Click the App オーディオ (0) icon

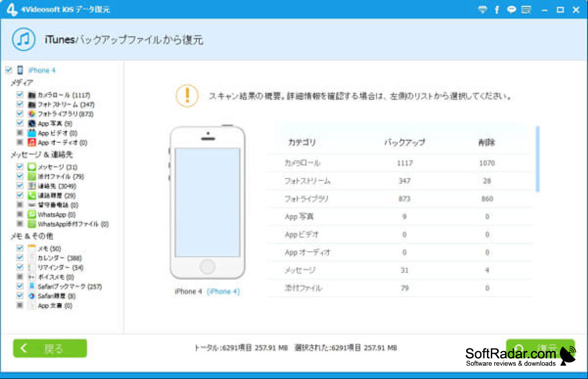click(x=32, y=142)
